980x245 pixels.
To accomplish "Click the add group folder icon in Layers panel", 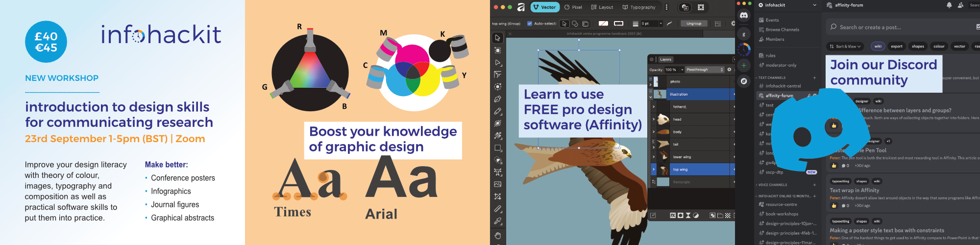I will pyautogui.click(x=720, y=216).
